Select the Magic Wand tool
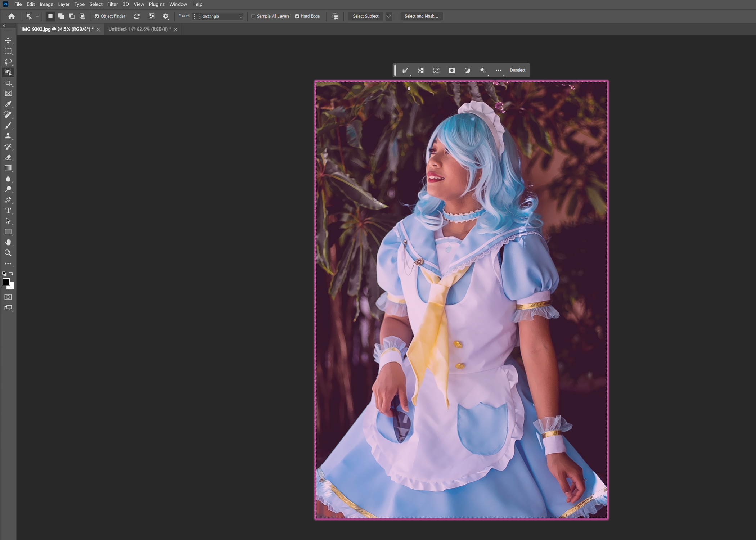The image size is (756, 540). coord(8,72)
